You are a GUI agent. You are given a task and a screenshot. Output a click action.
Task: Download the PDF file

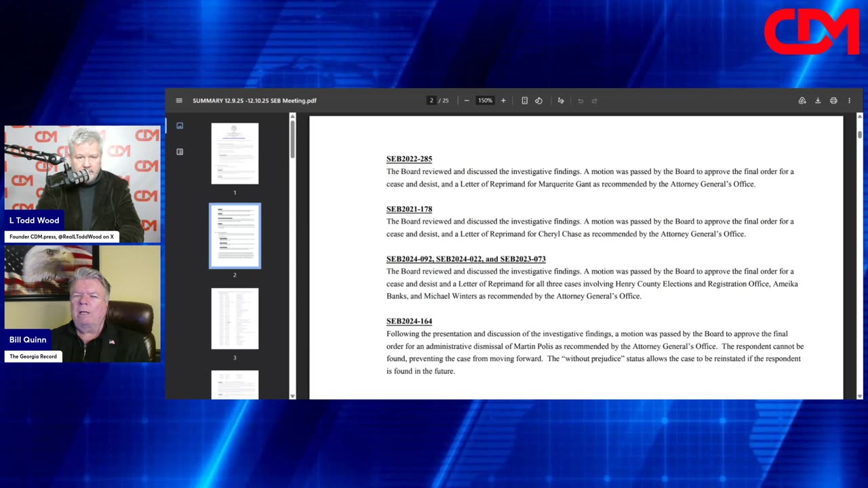818,100
